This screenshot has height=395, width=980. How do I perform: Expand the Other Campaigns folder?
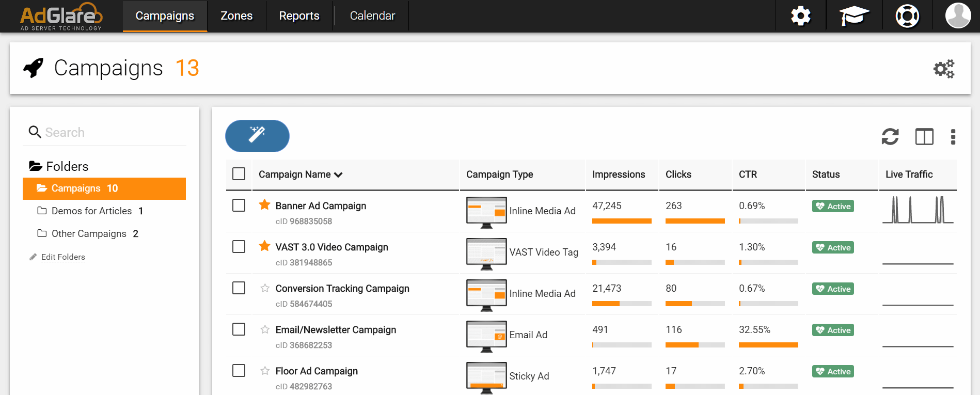tap(89, 233)
